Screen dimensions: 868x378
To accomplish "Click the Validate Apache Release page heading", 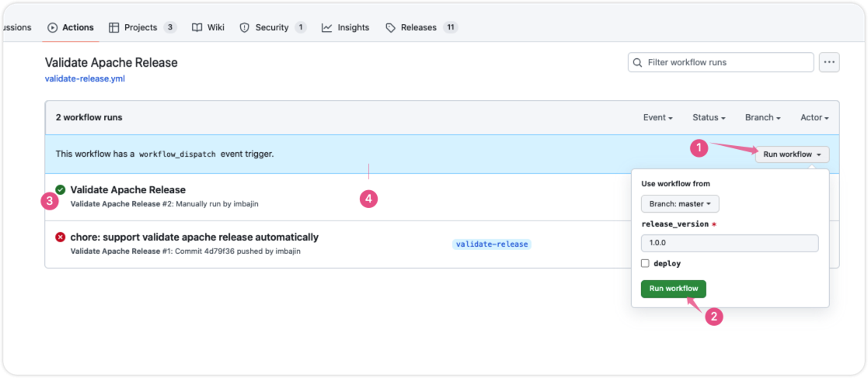I will 111,62.
